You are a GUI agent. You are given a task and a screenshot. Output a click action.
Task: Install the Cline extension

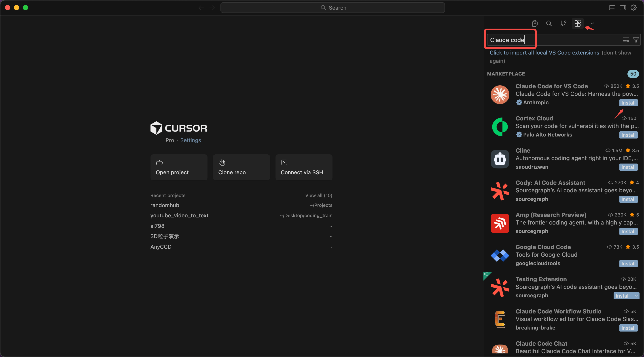tap(628, 167)
